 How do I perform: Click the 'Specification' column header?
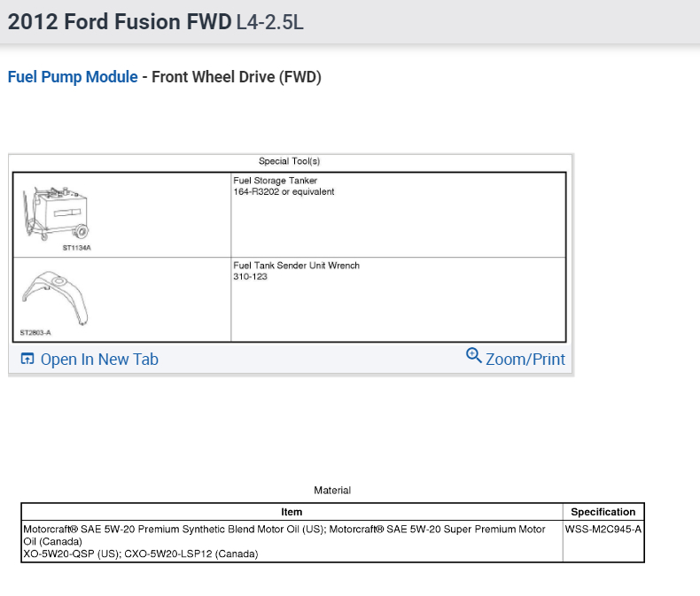tap(603, 512)
